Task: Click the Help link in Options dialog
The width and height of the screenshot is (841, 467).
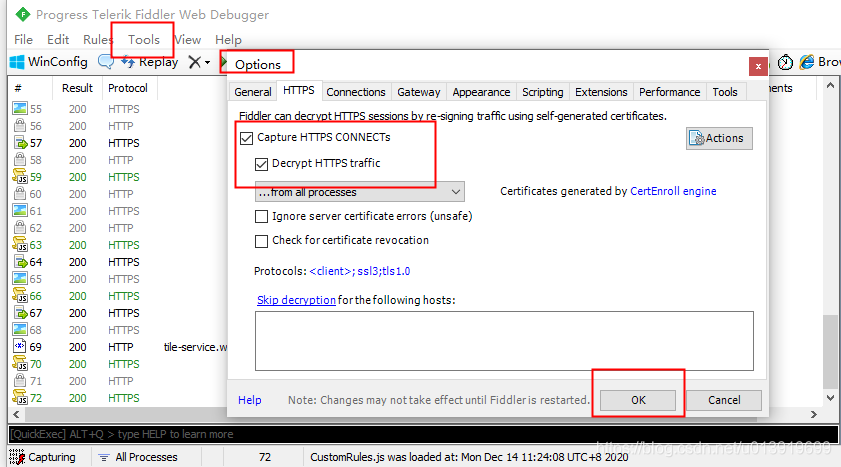Action: pyautogui.click(x=249, y=400)
